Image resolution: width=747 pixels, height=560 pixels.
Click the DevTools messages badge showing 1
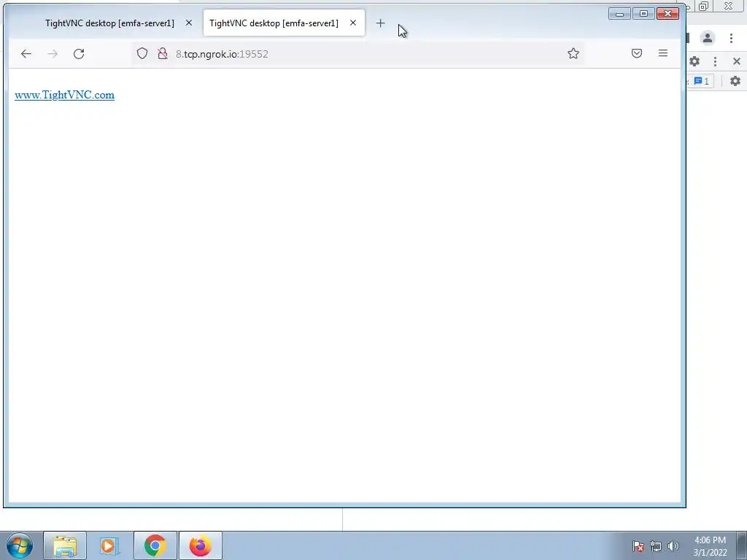(x=701, y=81)
